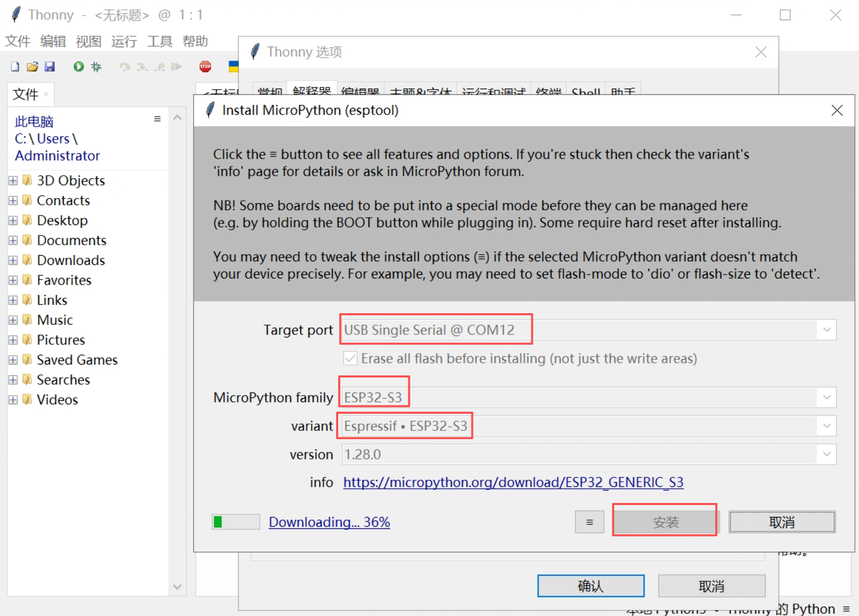
Task: Open the 运行 menu
Action: [124, 41]
